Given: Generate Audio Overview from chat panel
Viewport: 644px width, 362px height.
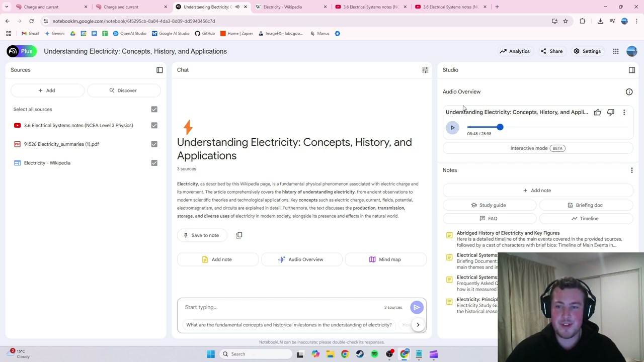Looking at the screenshot, I should [x=301, y=259].
